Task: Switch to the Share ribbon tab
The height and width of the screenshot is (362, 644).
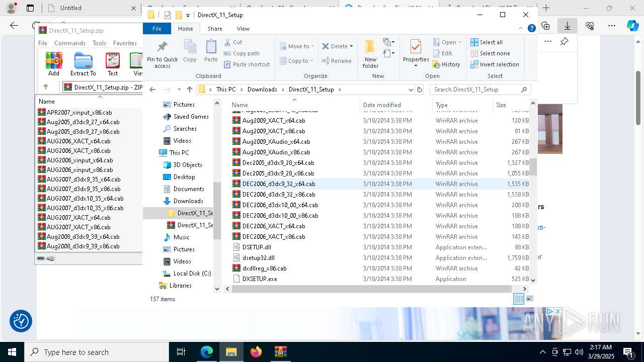Action: click(x=215, y=29)
